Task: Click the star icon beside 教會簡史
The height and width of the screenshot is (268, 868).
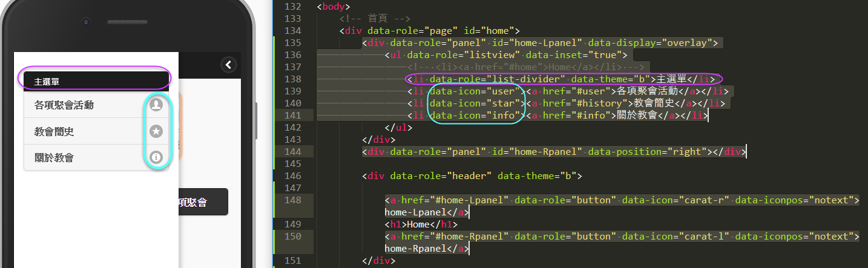Action: 156,131
